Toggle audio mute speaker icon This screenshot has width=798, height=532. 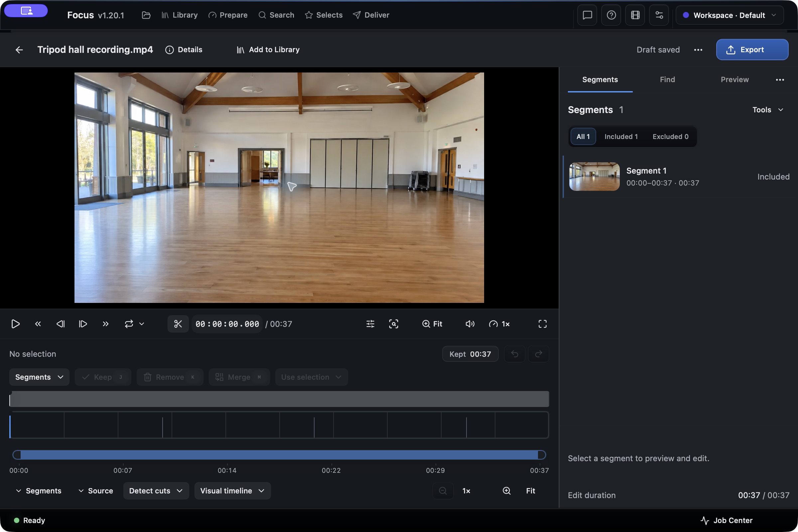point(470,324)
